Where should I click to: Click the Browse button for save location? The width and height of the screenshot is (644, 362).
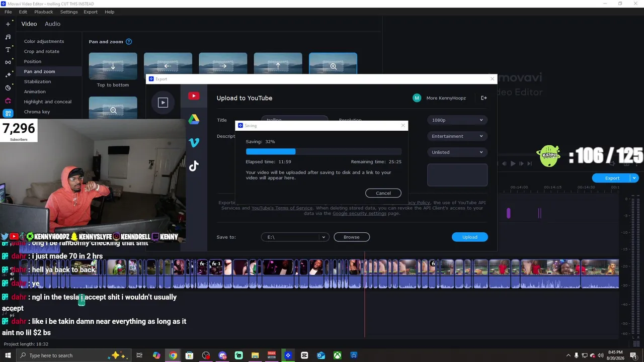[352, 237]
